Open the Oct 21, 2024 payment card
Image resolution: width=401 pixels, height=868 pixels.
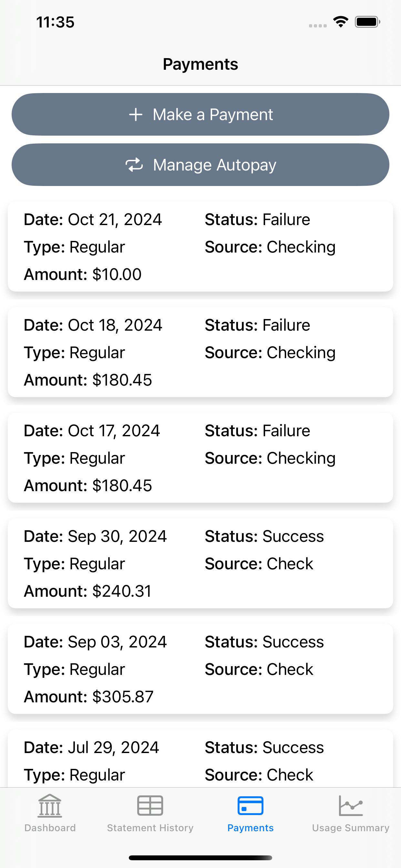pyautogui.click(x=200, y=247)
